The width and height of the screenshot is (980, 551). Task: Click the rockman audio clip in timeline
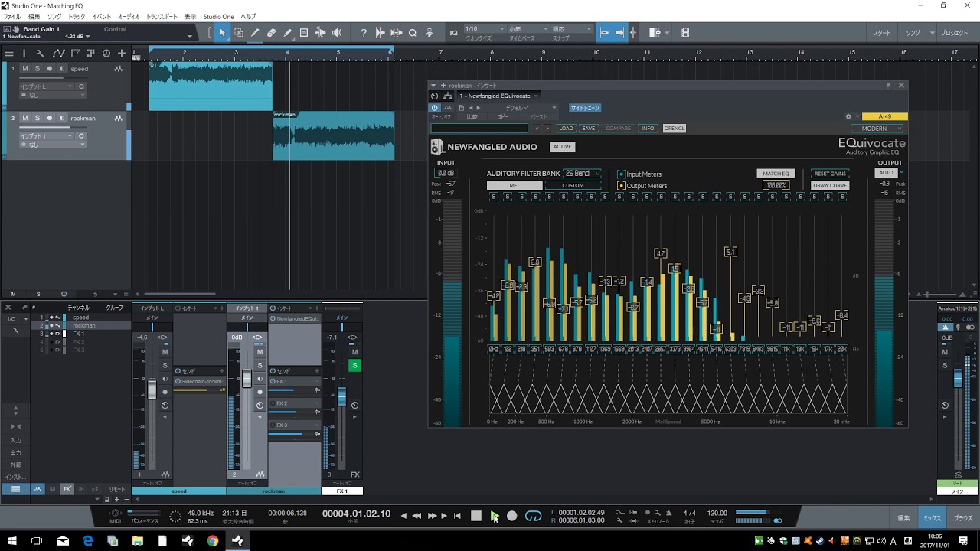[334, 136]
